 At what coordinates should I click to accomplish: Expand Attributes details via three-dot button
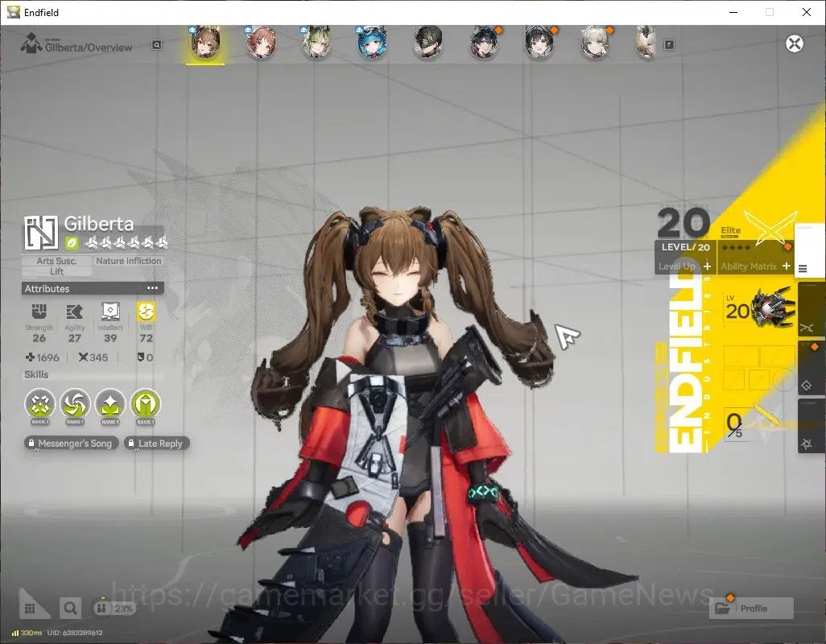click(152, 288)
